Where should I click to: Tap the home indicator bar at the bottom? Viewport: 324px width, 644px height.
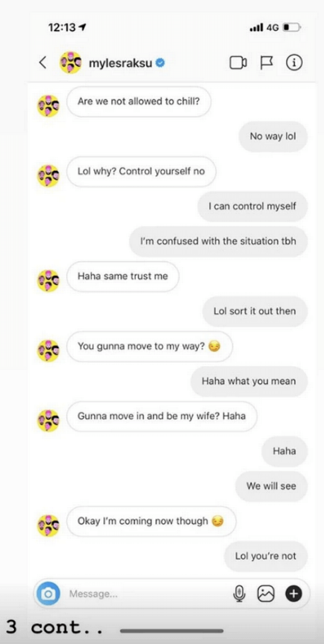pyautogui.click(x=171, y=630)
